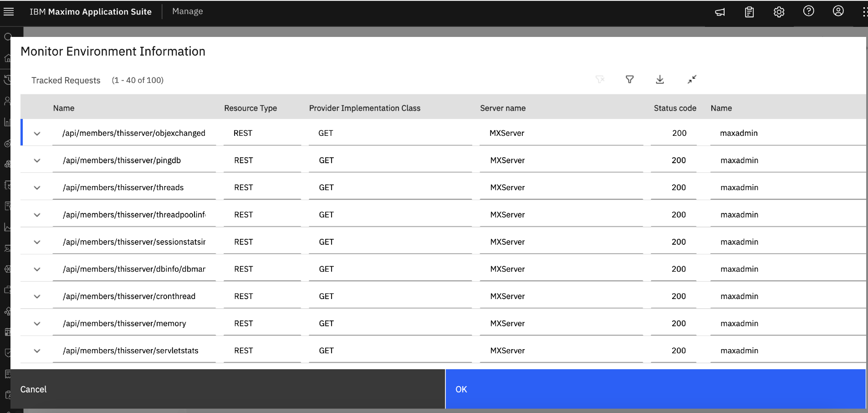The image size is (868, 413).
Task: Expand the threads request row
Action: point(37,188)
